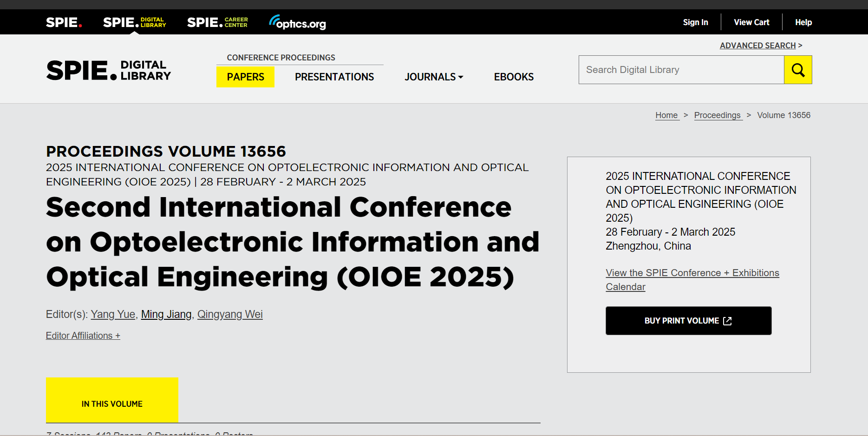Click the large SPIE Digital Library logo

point(109,71)
